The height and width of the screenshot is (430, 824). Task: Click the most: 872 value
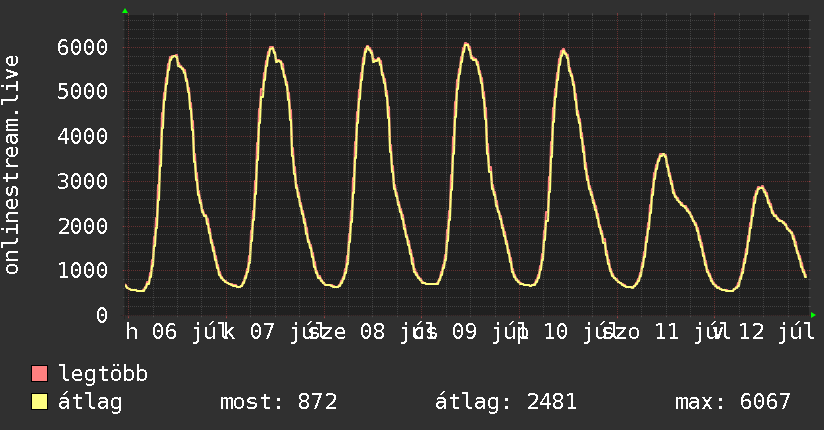tap(279, 402)
